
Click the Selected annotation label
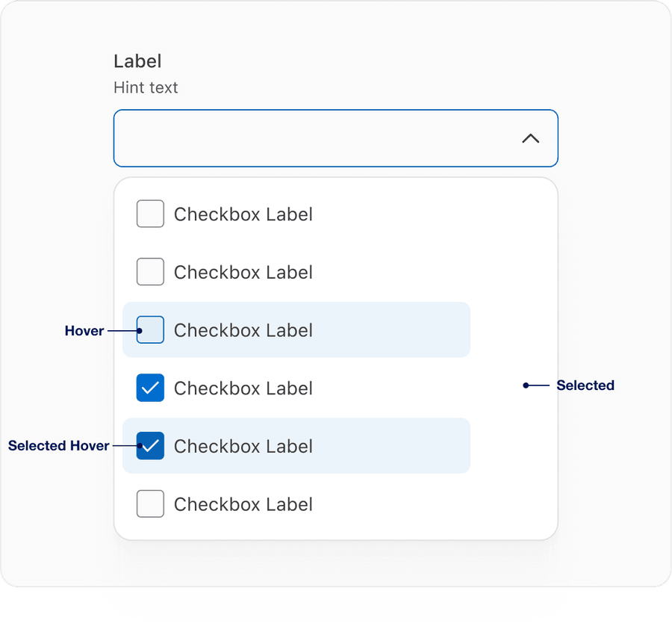click(585, 385)
